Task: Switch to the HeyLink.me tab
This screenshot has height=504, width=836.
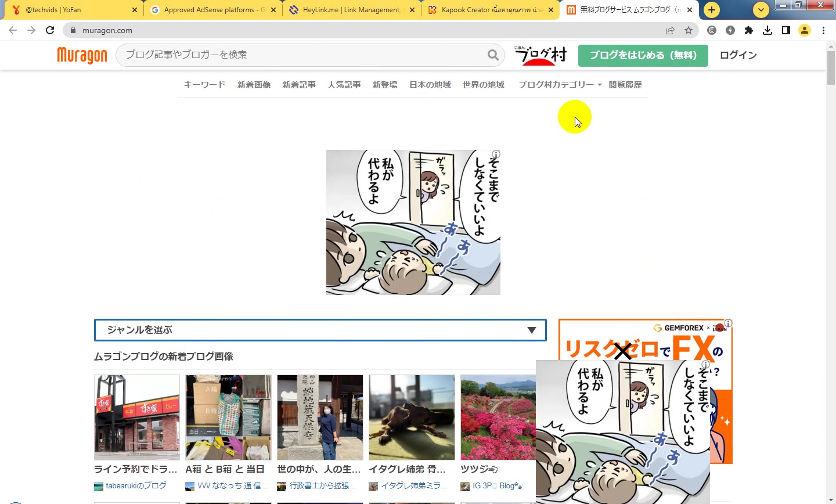Action: [351, 10]
